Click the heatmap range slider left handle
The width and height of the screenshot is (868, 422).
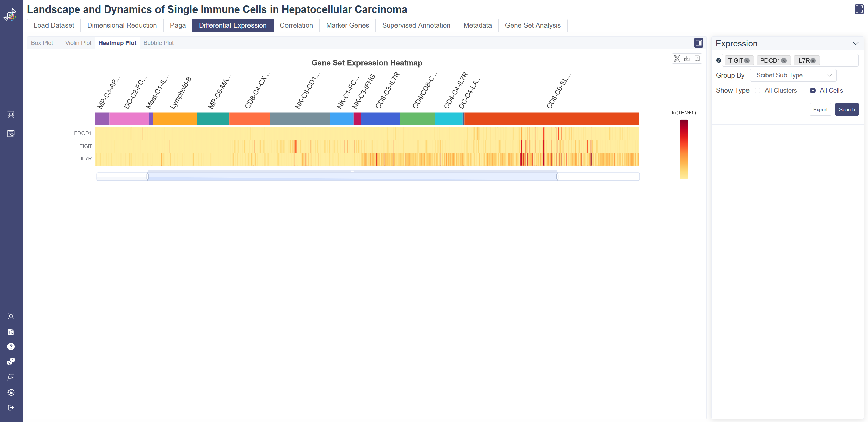tap(148, 176)
